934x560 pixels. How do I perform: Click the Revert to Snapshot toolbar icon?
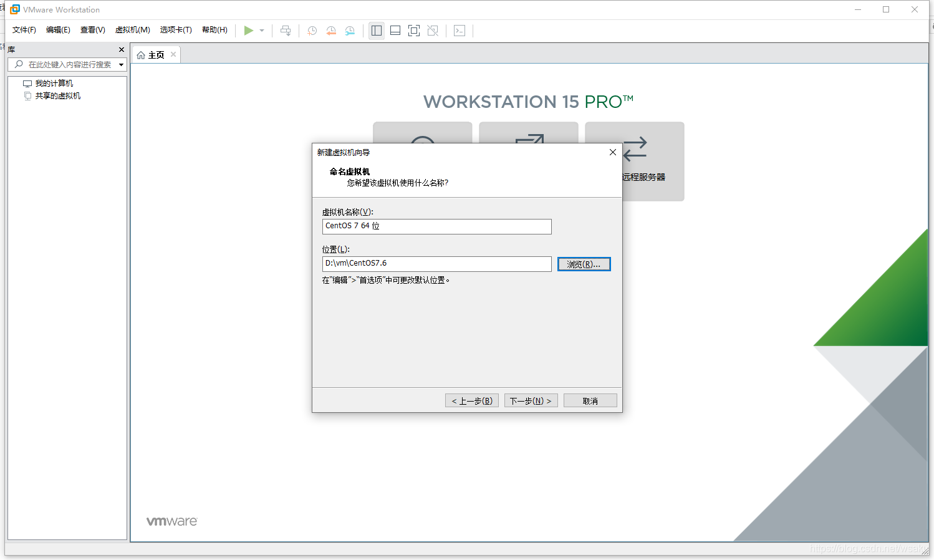tap(331, 31)
